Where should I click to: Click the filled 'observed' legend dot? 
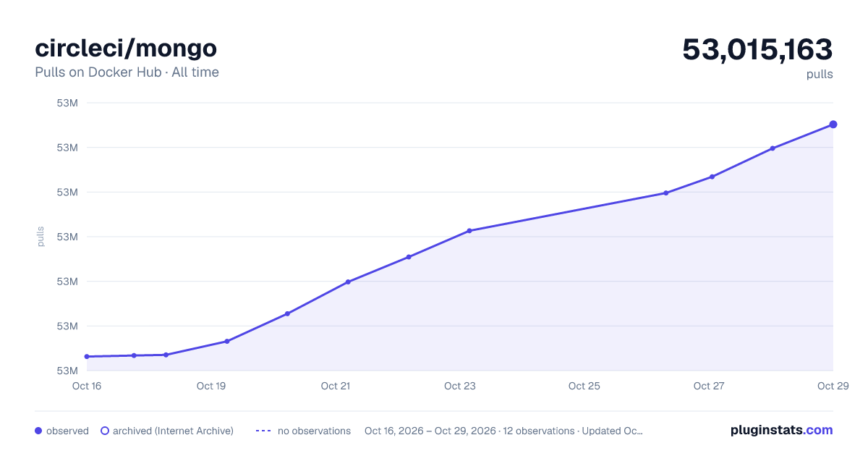[x=38, y=431]
